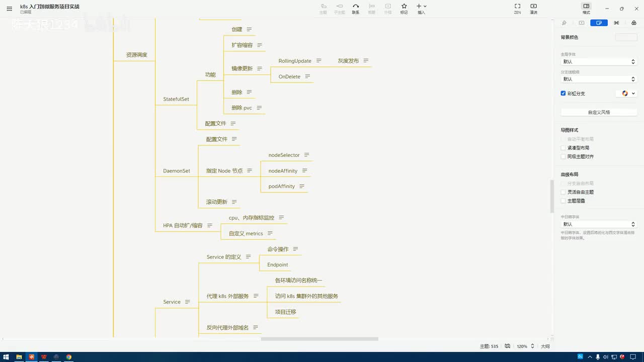The height and width of the screenshot is (362, 644).
Task: Toggle the 格式 format panel
Action: (586, 9)
